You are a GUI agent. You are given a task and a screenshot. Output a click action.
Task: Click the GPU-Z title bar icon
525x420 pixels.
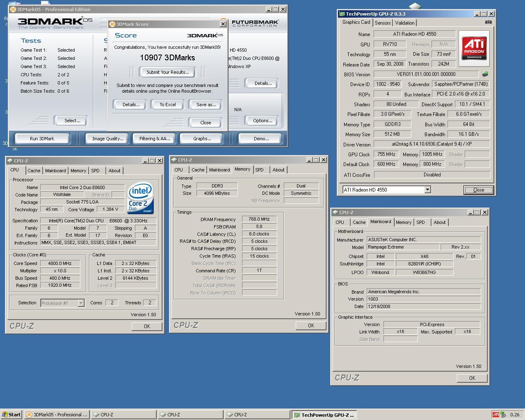tap(342, 14)
